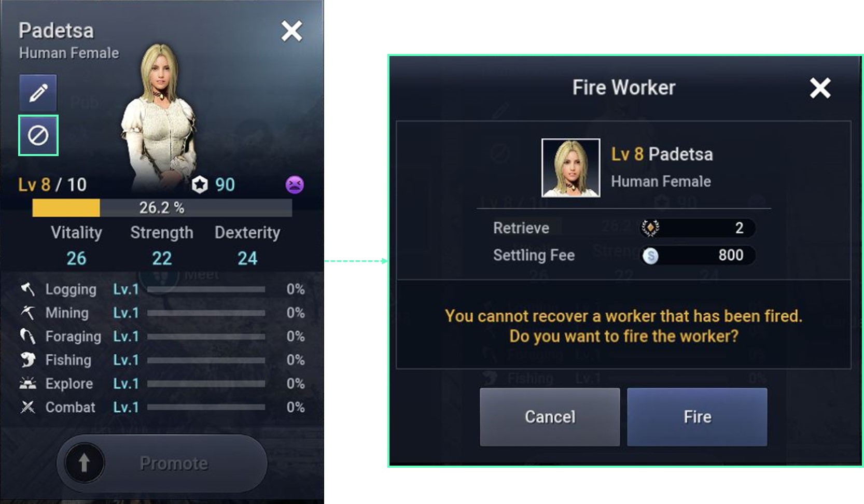Screen dimensions: 864x504
Task: Click the Fishing fish icon
Action: [x=27, y=360]
